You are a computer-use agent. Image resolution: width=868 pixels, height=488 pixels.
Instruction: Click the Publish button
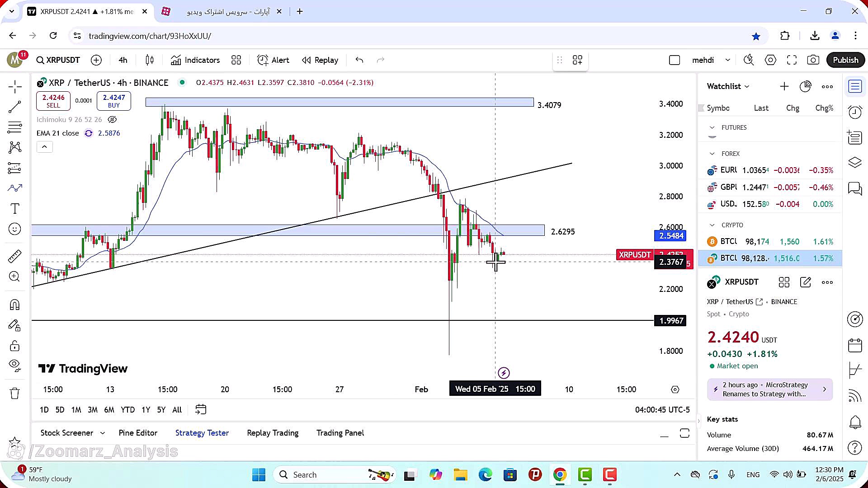click(845, 60)
